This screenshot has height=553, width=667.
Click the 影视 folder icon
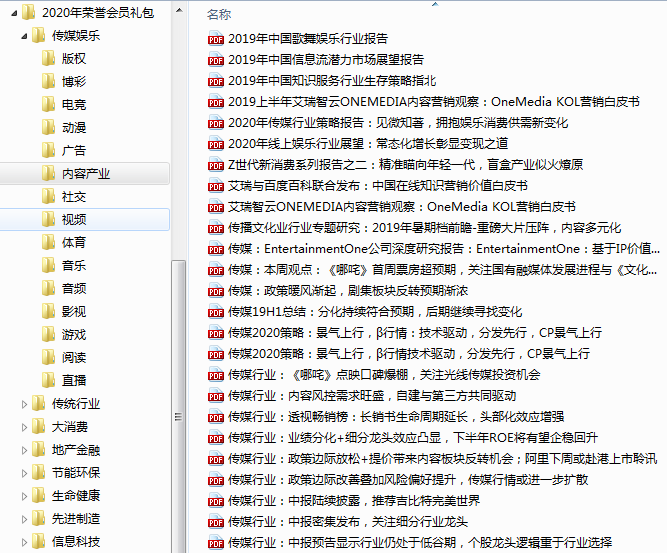click(48, 311)
